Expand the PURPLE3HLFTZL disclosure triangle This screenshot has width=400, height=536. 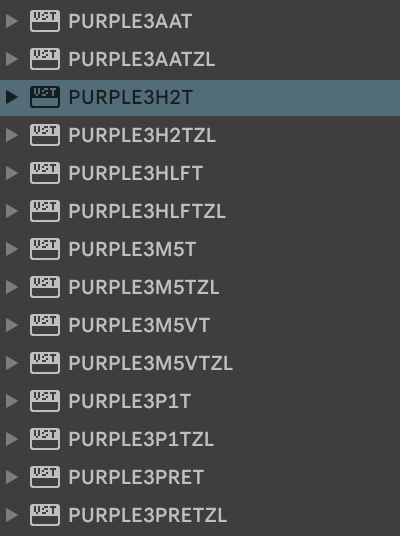click(12, 211)
